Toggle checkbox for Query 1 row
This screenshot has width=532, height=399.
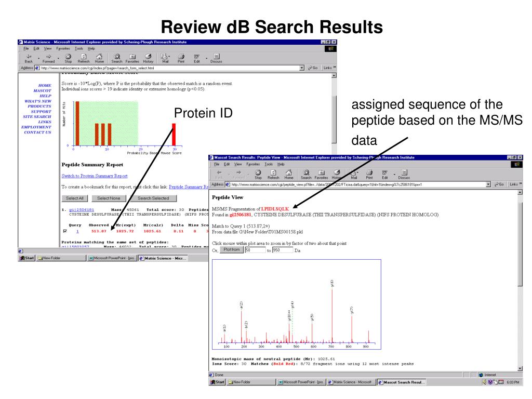pyautogui.click(x=65, y=231)
